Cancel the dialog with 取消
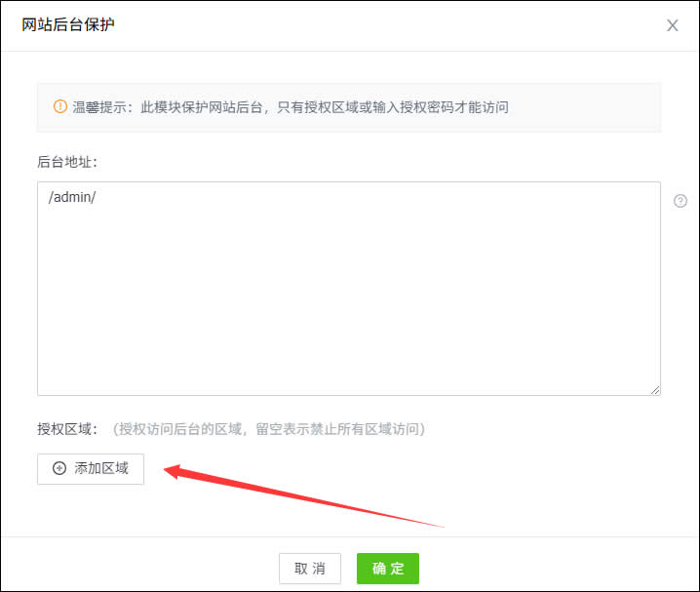 pos(309,569)
